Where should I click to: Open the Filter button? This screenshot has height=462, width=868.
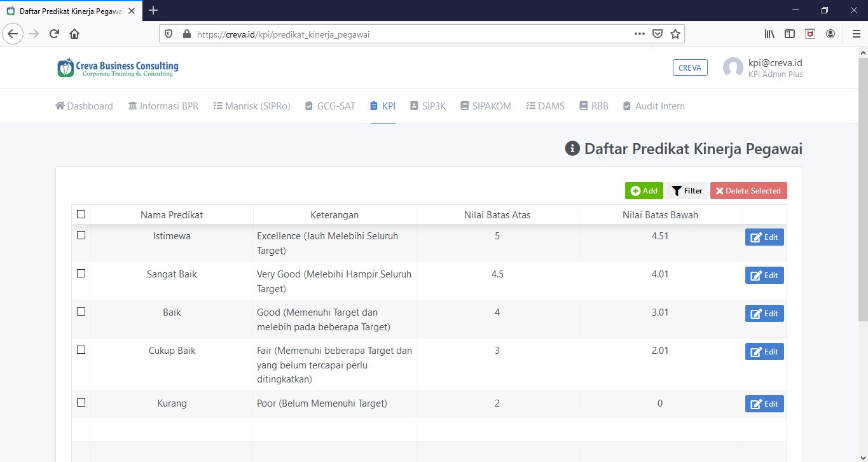click(x=687, y=191)
